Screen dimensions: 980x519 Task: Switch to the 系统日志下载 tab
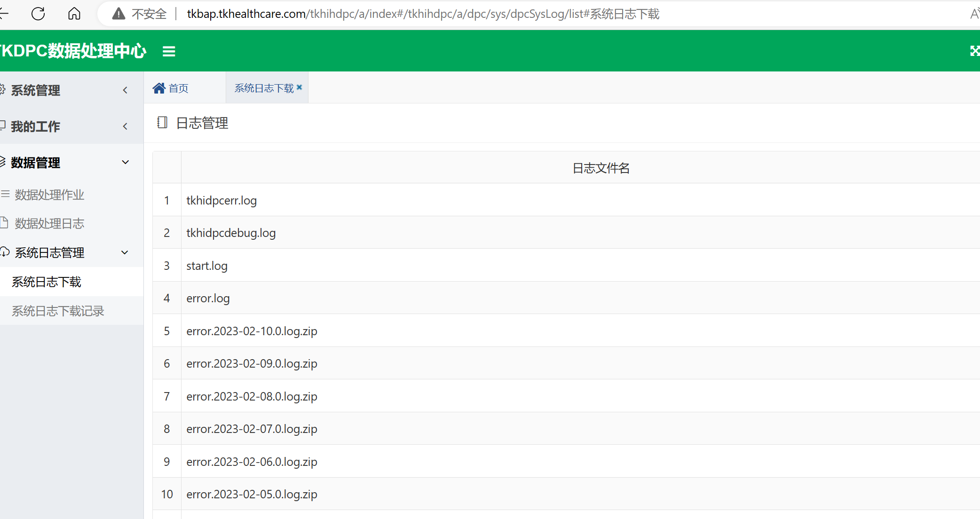click(267, 88)
